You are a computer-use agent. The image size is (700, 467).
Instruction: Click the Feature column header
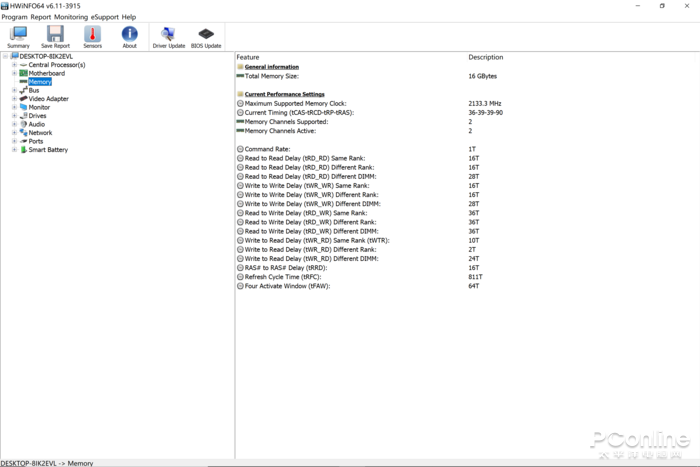[x=248, y=57]
